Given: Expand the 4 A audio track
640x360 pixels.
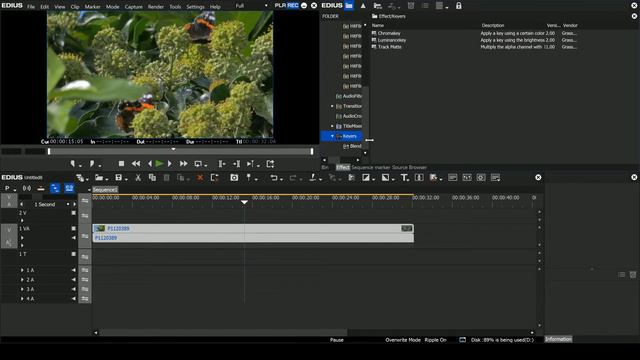Looking at the screenshot, I should pos(22,299).
